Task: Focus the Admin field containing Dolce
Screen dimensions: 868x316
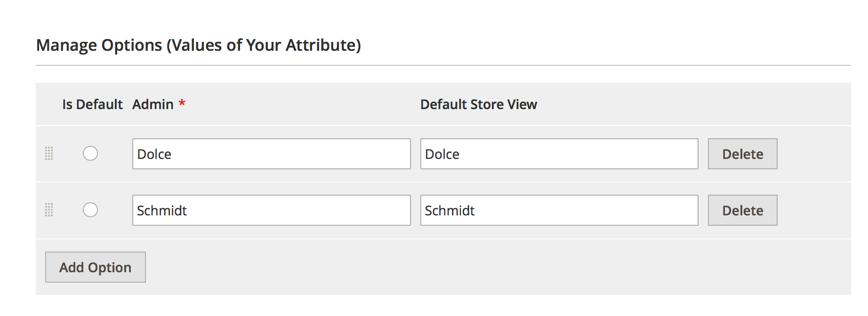Action: 271,154
